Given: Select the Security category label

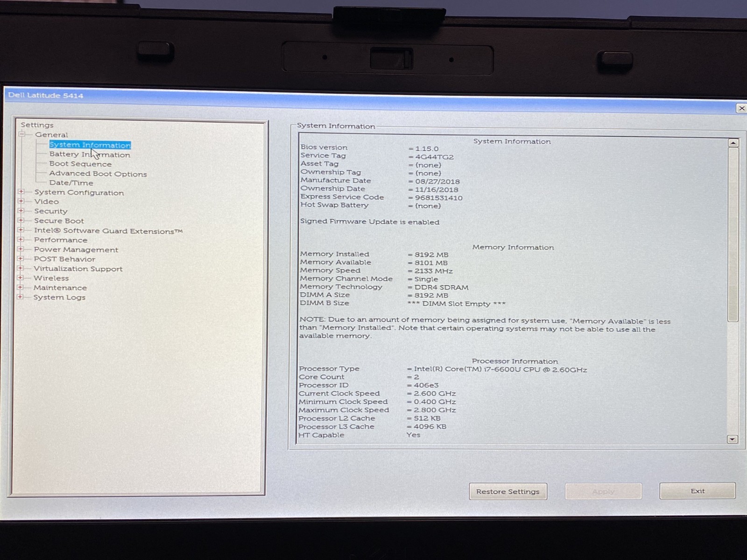Looking at the screenshot, I should 50,211.
